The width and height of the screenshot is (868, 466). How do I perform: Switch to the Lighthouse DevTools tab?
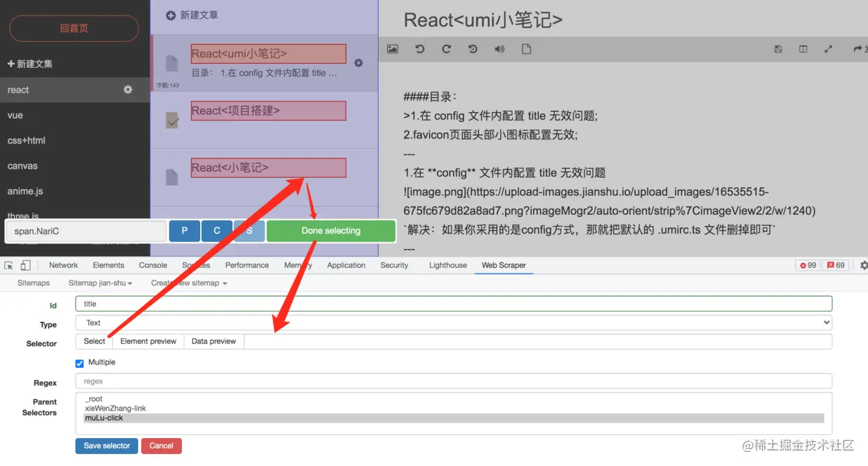click(x=448, y=265)
